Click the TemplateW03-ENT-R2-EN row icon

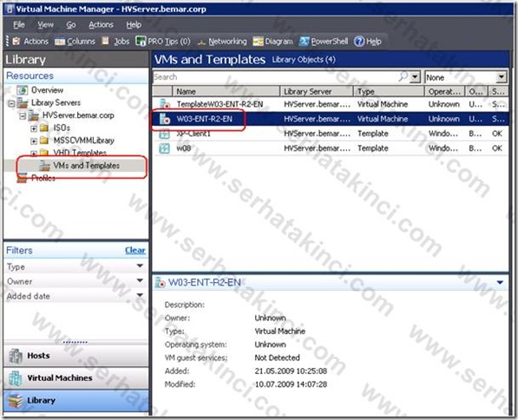pos(165,104)
